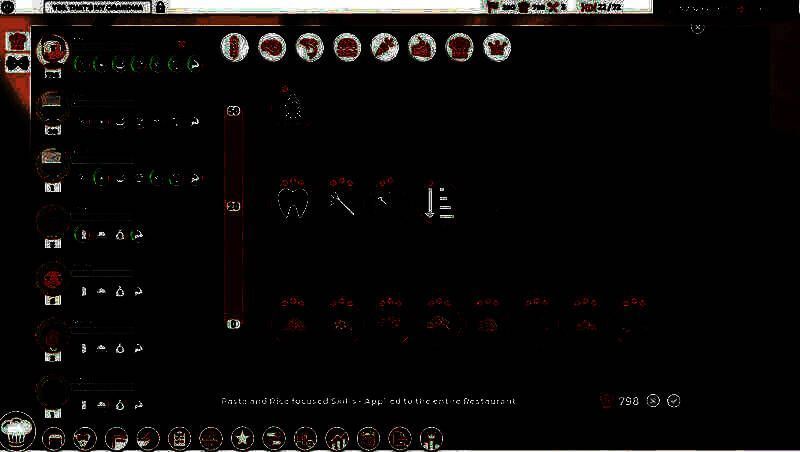The image size is (800, 452).
Task: Confirm skill changes with the checkmark button
Action: click(x=674, y=400)
